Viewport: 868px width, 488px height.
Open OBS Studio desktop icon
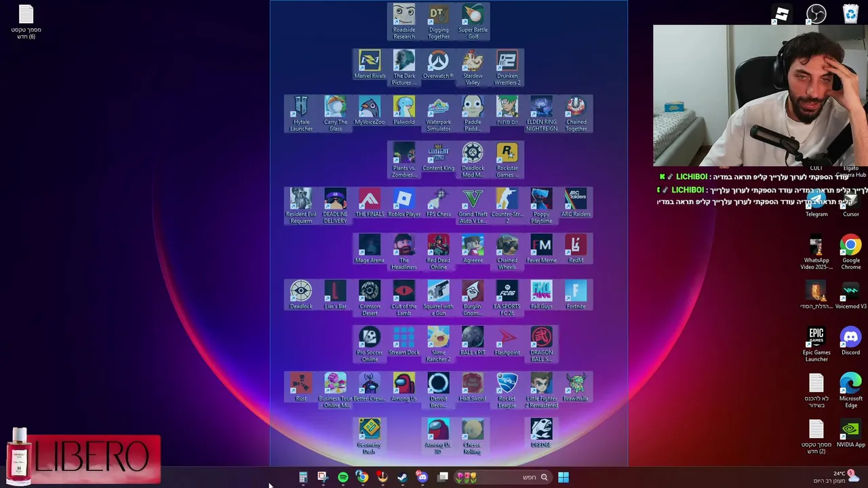coord(816,14)
